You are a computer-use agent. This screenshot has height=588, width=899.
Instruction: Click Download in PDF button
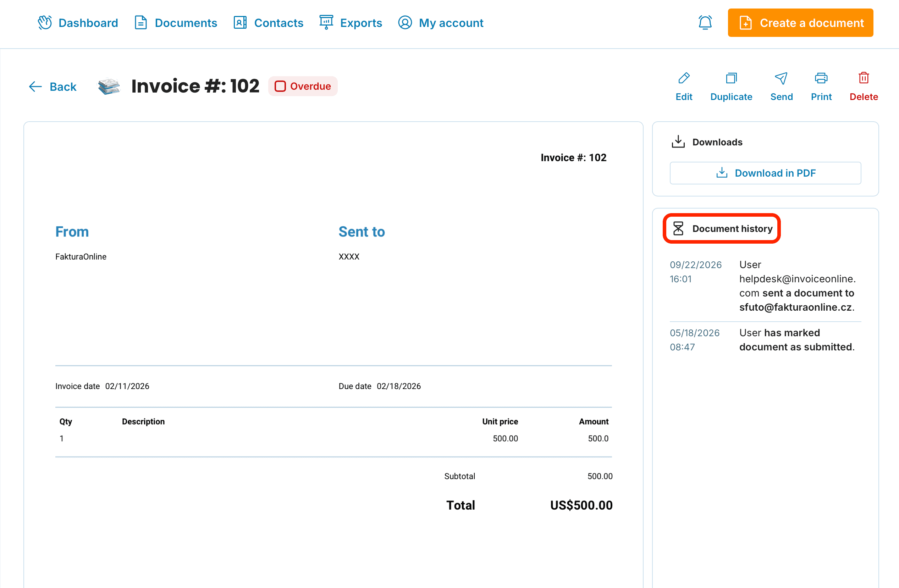coord(765,173)
